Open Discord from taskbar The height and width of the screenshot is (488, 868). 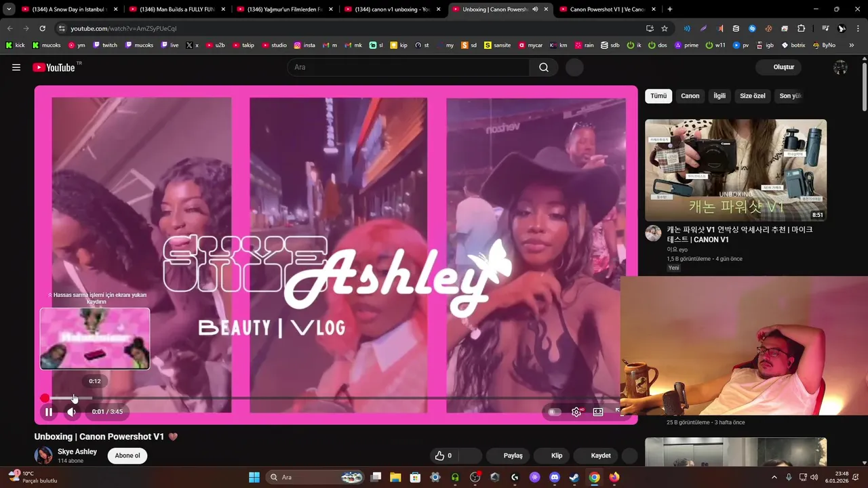[555, 477]
